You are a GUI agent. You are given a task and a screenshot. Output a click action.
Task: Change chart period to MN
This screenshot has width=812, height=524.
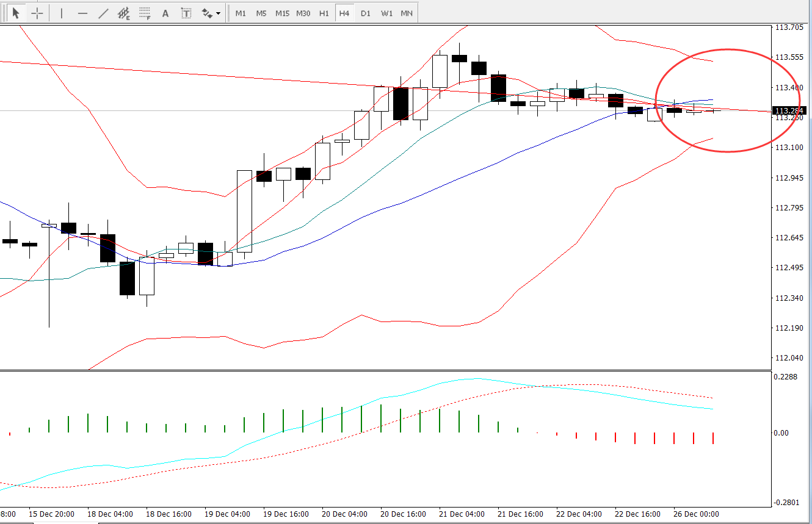[407, 13]
